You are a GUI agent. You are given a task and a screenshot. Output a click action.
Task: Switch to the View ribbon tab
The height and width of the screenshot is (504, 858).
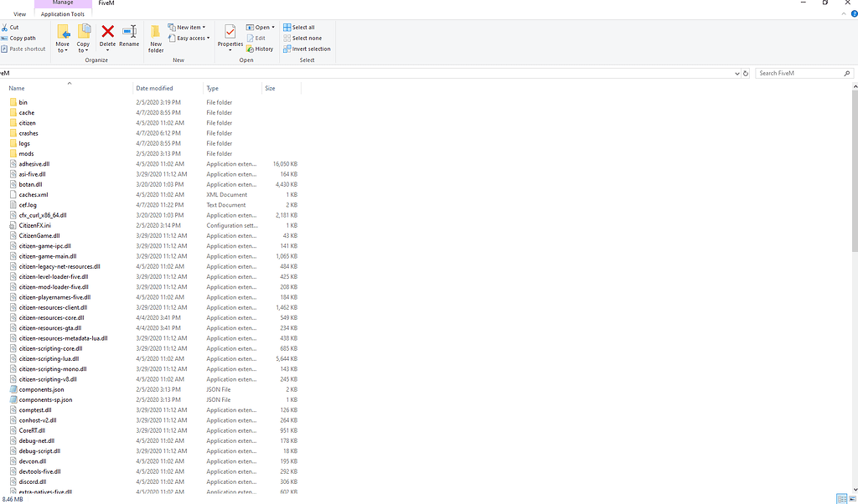coord(19,13)
